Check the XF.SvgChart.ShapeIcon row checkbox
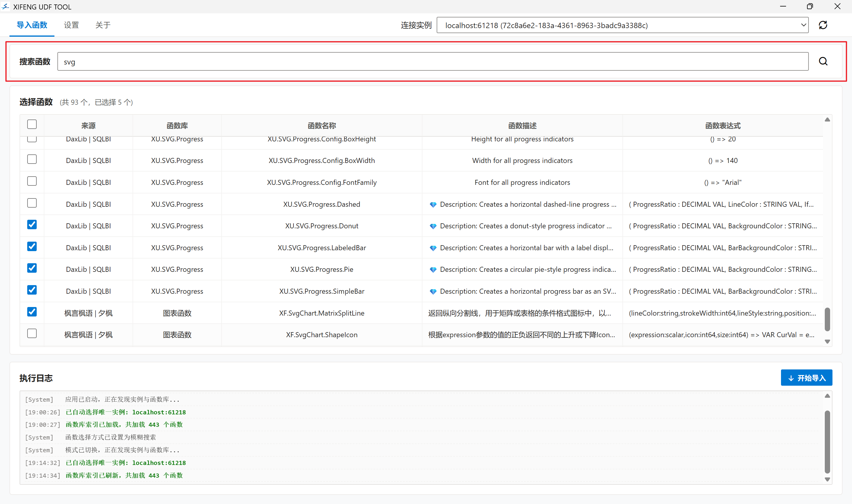 pos(32,334)
